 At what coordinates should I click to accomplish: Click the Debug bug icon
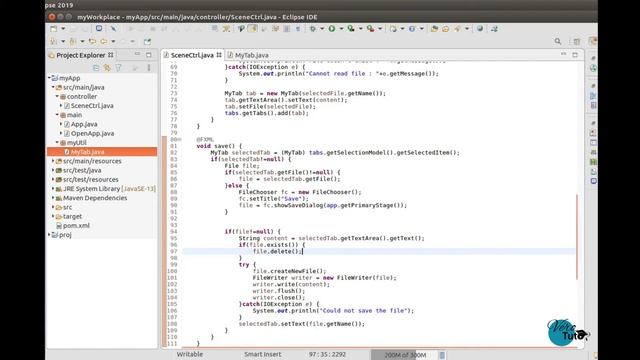pyautogui.click(x=313, y=29)
